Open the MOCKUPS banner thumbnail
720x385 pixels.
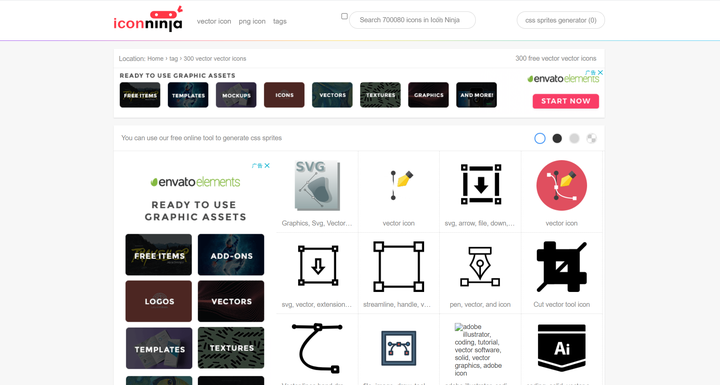pyautogui.click(x=236, y=95)
